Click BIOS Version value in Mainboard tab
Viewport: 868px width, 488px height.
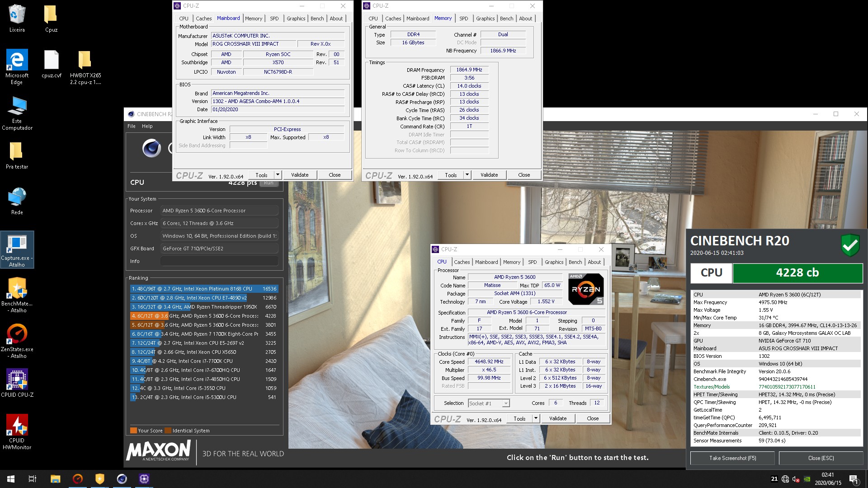click(x=278, y=101)
